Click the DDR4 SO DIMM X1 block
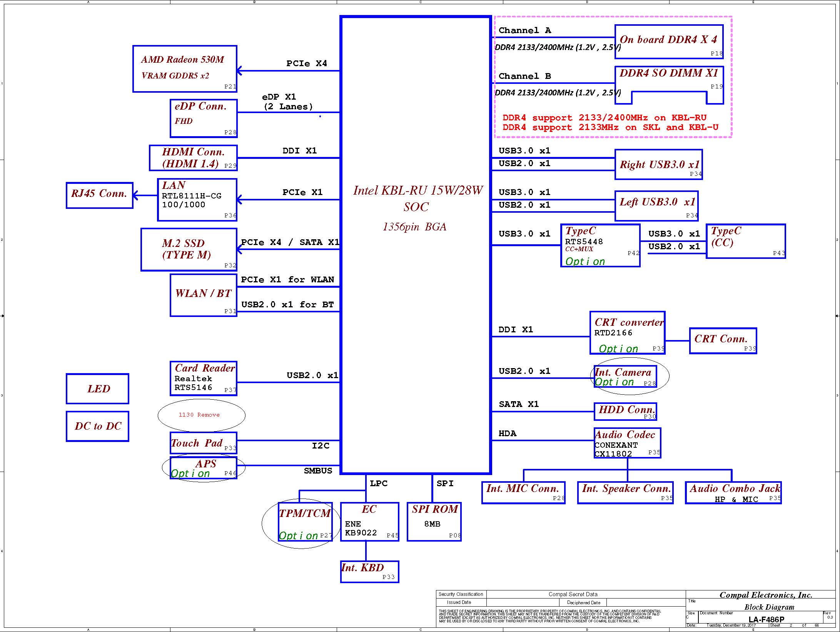Viewport: 840px width, 632px height. pos(669,85)
